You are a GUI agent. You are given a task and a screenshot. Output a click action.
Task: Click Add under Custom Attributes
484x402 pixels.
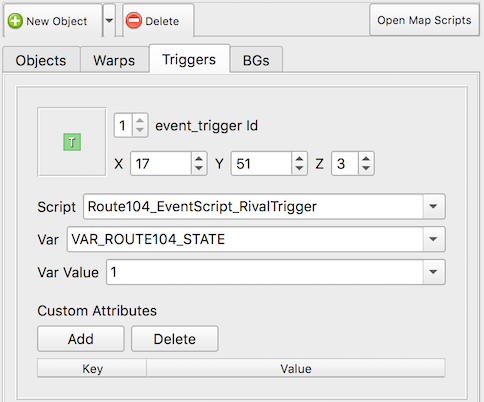(x=81, y=339)
